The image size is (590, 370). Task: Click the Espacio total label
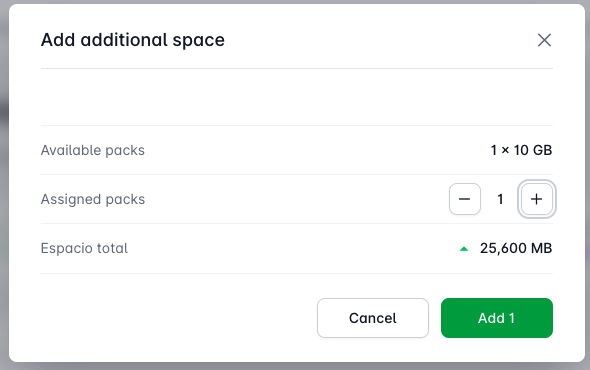tap(84, 248)
